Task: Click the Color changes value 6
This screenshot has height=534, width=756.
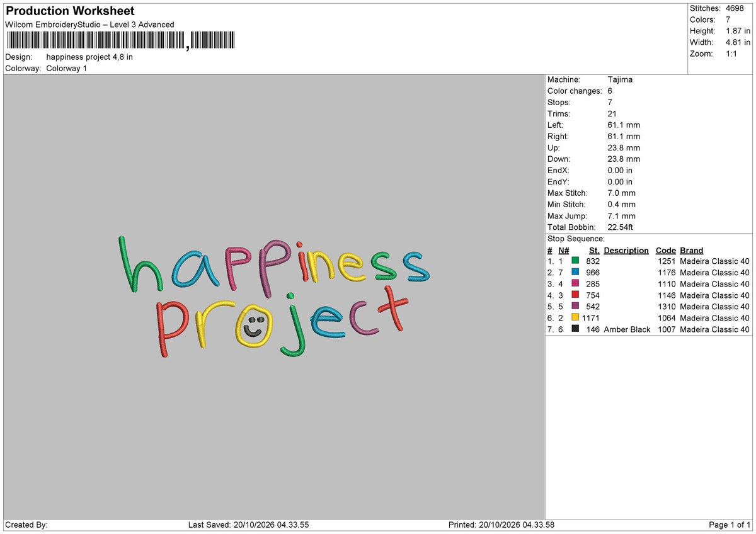Action: click(610, 91)
